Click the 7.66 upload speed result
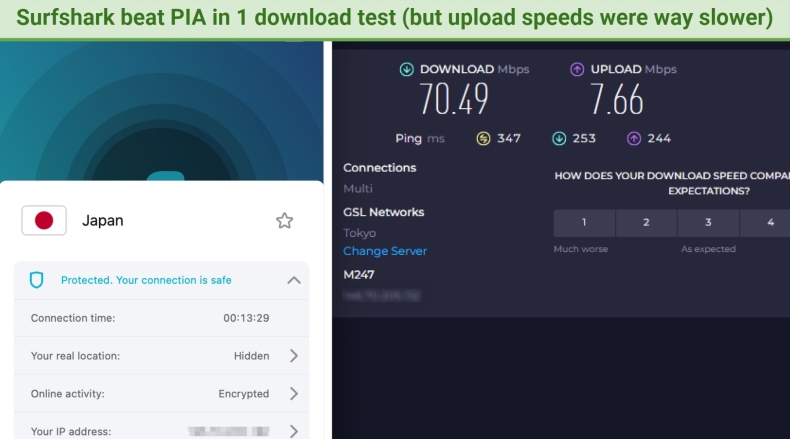The width and height of the screenshot is (790, 439). pyautogui.click(x=617, y=99)
